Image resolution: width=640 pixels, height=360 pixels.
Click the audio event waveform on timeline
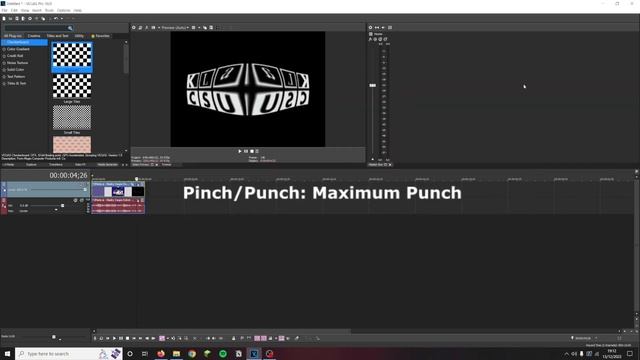tap(118, 207)
